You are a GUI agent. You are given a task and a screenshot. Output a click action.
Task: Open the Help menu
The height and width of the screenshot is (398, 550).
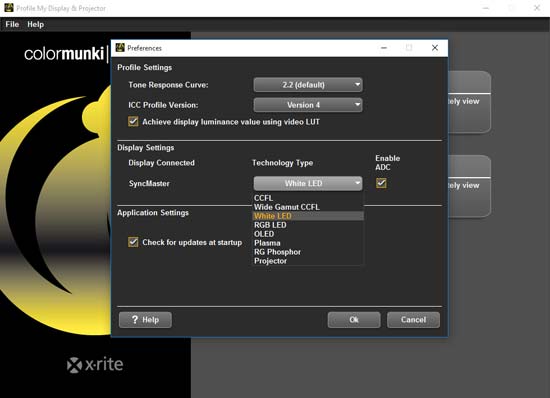35,24
